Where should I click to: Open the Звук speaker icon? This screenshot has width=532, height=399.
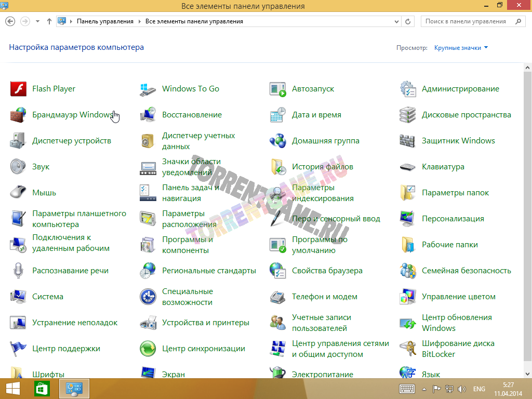18,167
